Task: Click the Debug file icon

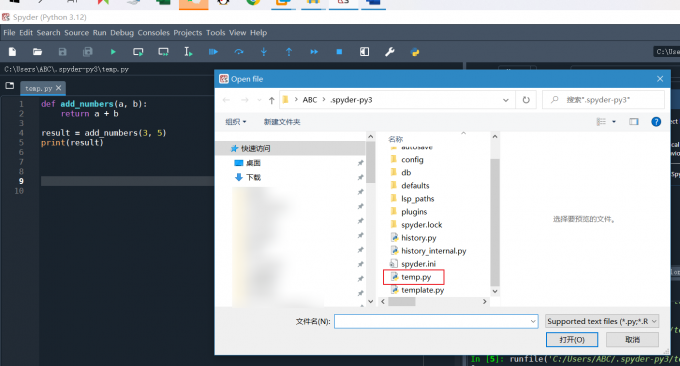Action: click(x=213, y=52)
